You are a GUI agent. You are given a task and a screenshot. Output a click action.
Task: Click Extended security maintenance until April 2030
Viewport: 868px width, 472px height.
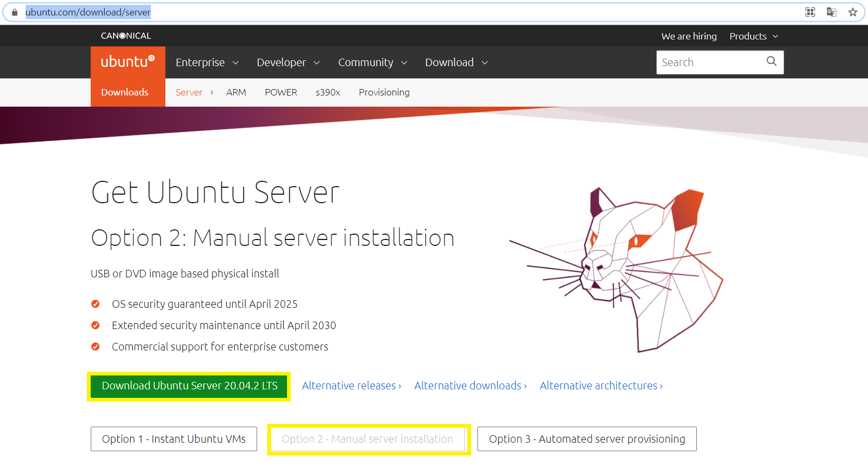(x=224, y=325)
